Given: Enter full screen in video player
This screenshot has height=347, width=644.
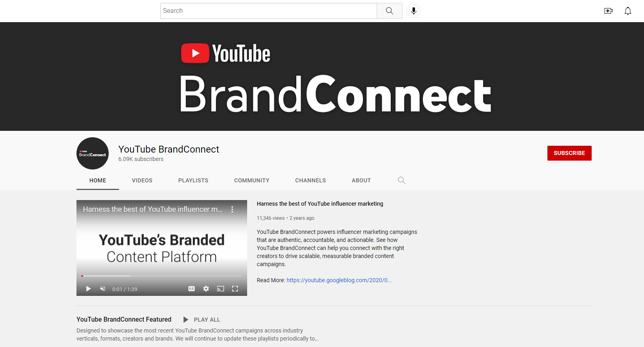Looking at the screenshot, I should pos(235,289).
